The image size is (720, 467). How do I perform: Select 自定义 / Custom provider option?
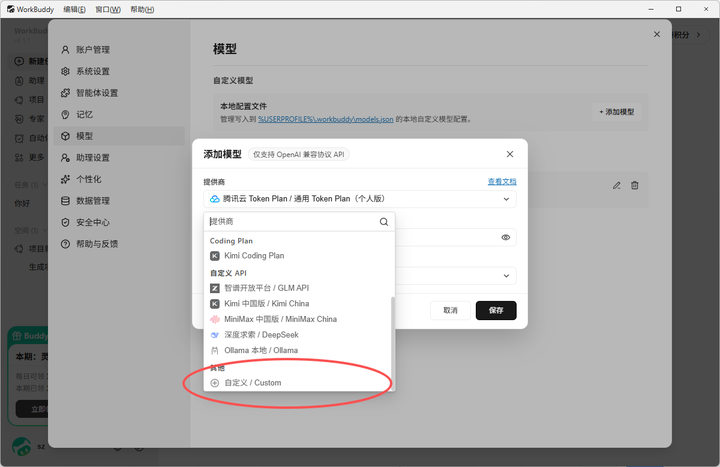pos(298,383)
